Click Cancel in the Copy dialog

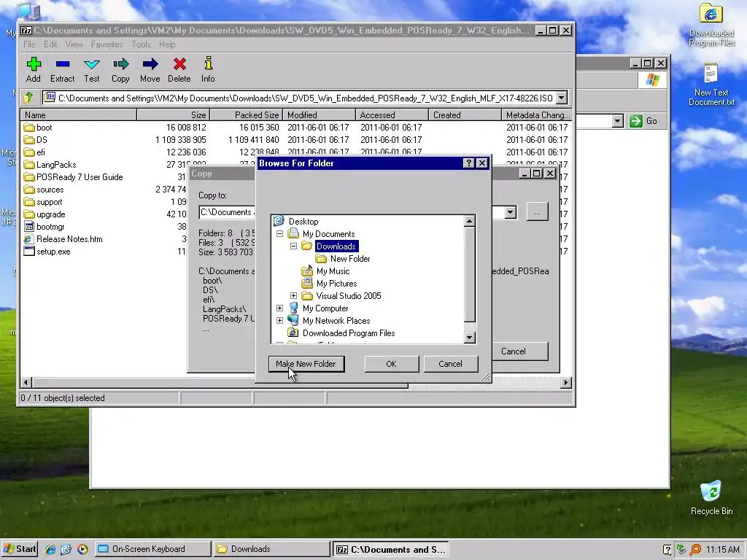click(x=513, y=351)
